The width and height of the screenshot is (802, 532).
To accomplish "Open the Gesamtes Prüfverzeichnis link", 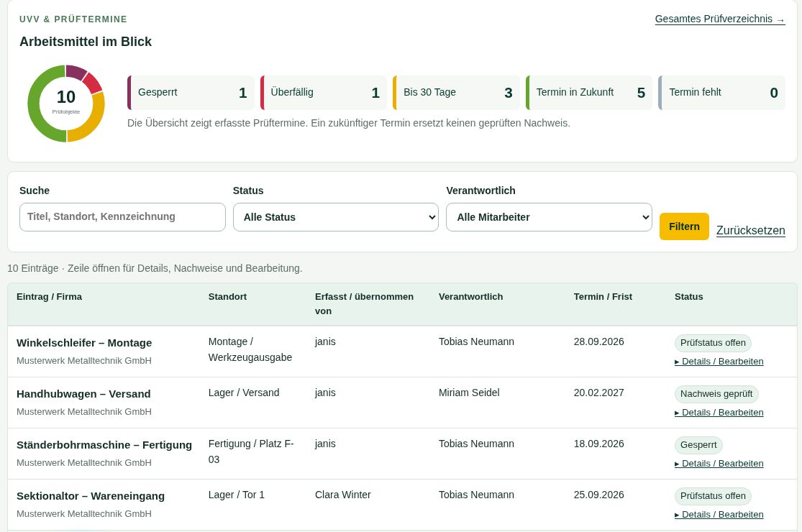I will 720,19.
